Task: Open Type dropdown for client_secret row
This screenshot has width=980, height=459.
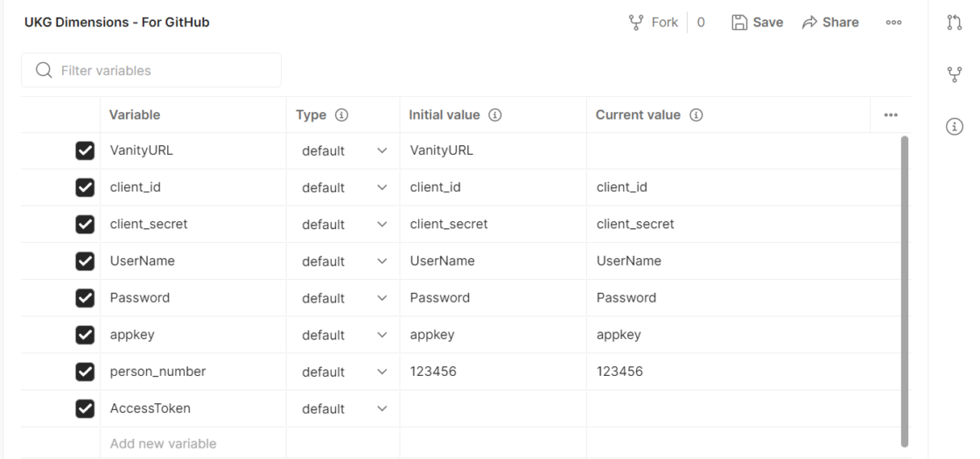Action: click(x=343, y=224)
